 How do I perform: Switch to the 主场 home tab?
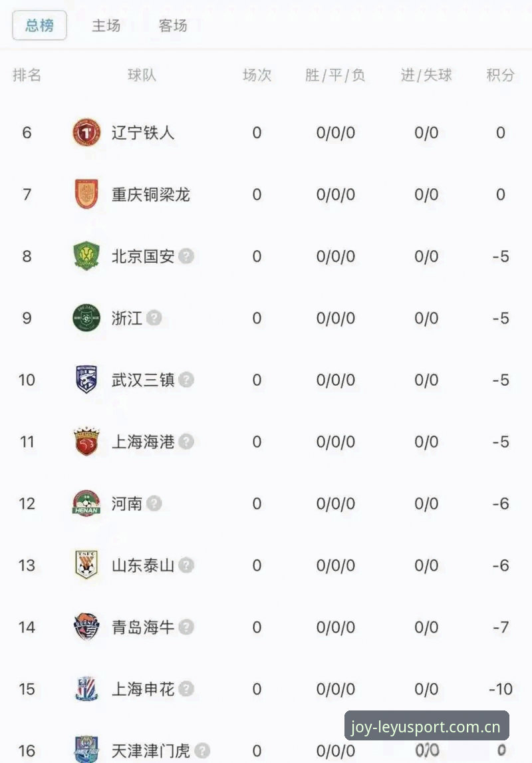pos(106,25)
